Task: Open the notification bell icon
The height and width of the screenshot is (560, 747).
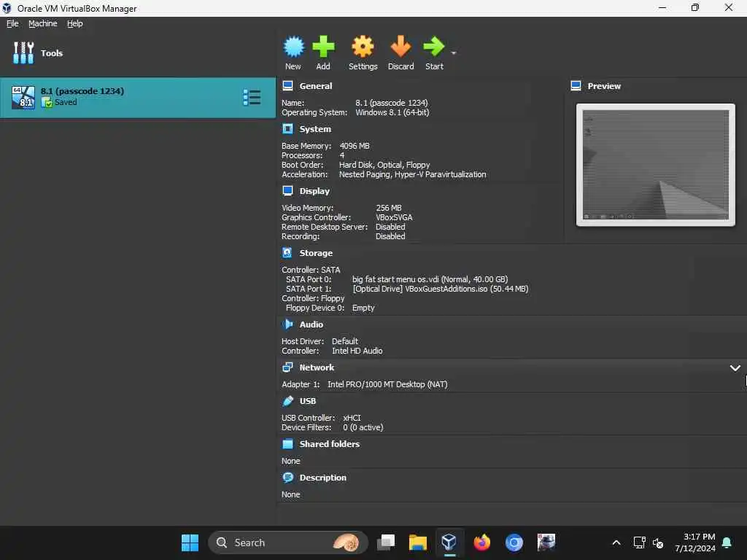Action: coord(727,542)
